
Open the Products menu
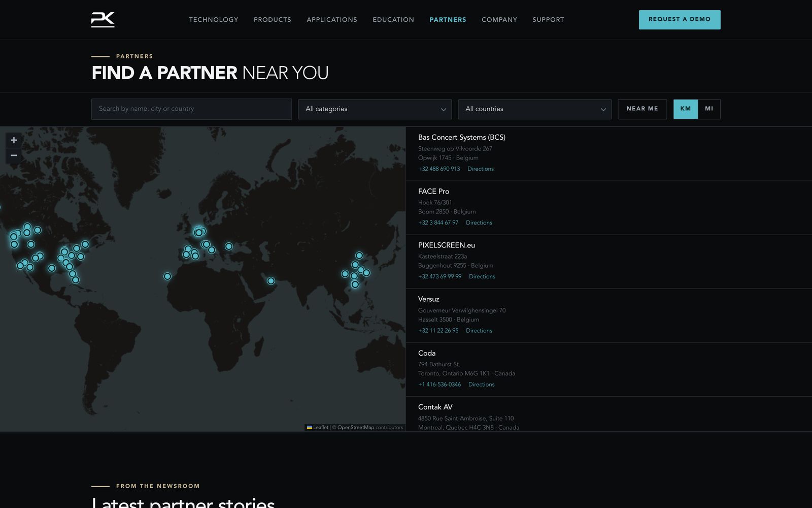click(x=273, y=20)
